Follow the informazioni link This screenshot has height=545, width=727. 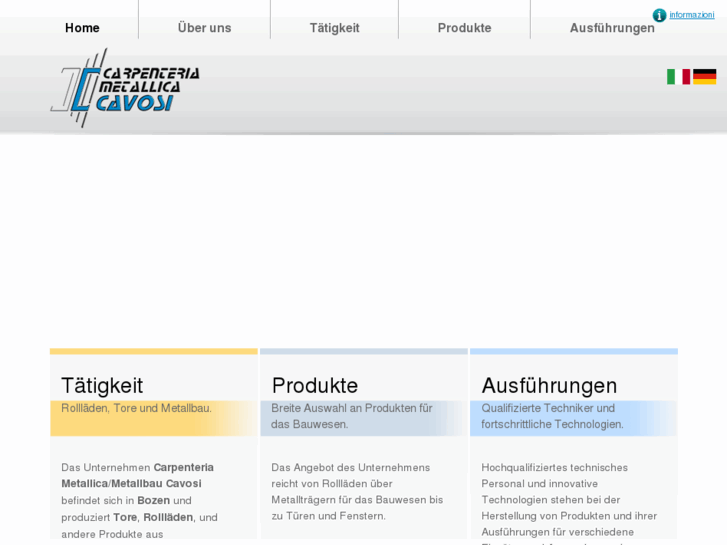click(x=692, y=15)
